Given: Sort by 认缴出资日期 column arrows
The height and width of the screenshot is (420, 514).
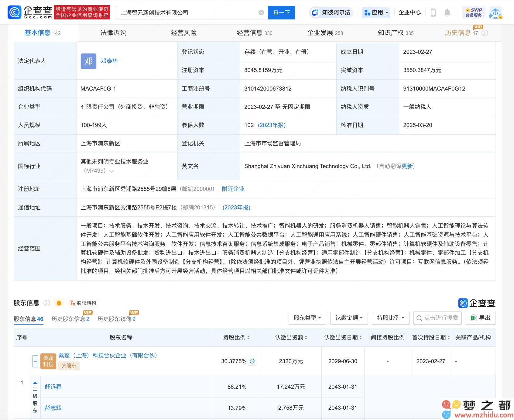Looking at the screenshot, I should point(361,338).
